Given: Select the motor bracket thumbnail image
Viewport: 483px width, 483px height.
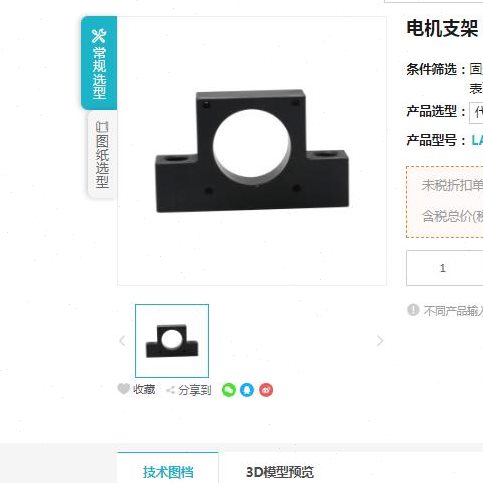Looking at the screenshot, I should click(172, 341).
